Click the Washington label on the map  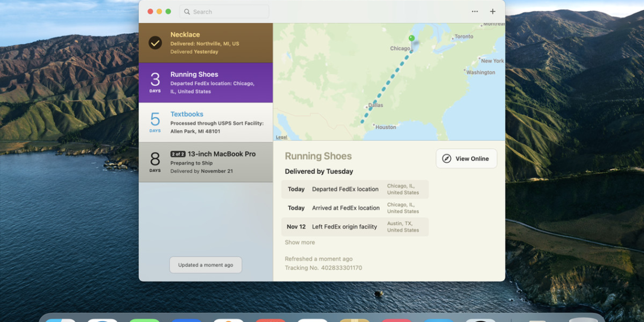pos(481,72)
